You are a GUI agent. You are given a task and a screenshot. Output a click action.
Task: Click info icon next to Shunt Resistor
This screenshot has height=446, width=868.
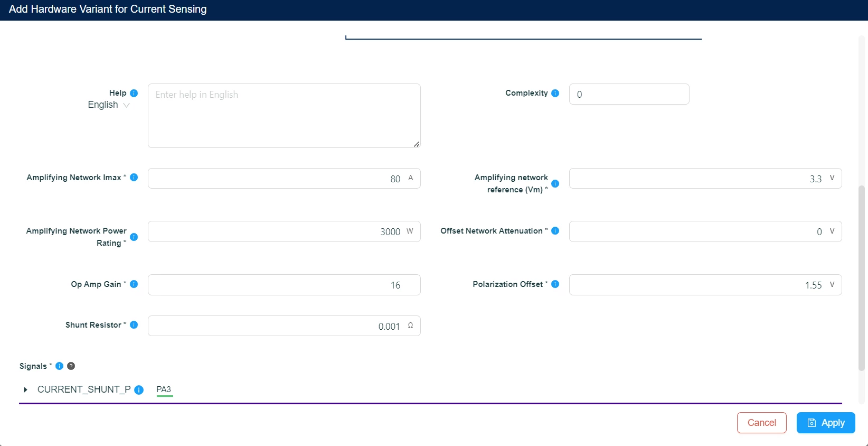coord(134,325)
